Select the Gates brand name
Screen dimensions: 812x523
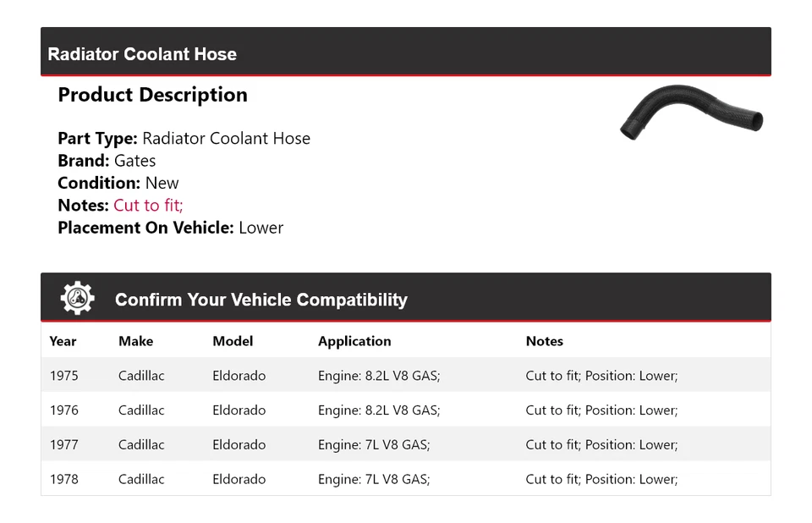(x=135, y=160)
